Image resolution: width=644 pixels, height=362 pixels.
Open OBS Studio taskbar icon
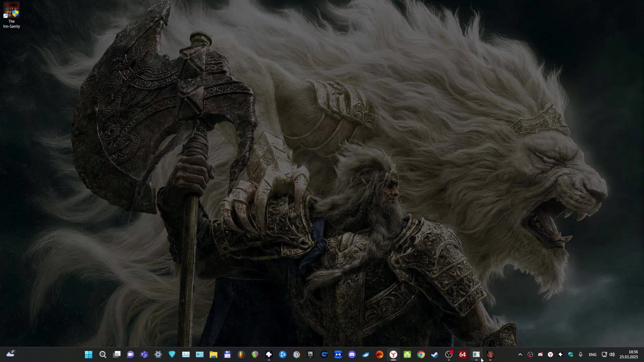click(x=449, y=355)
